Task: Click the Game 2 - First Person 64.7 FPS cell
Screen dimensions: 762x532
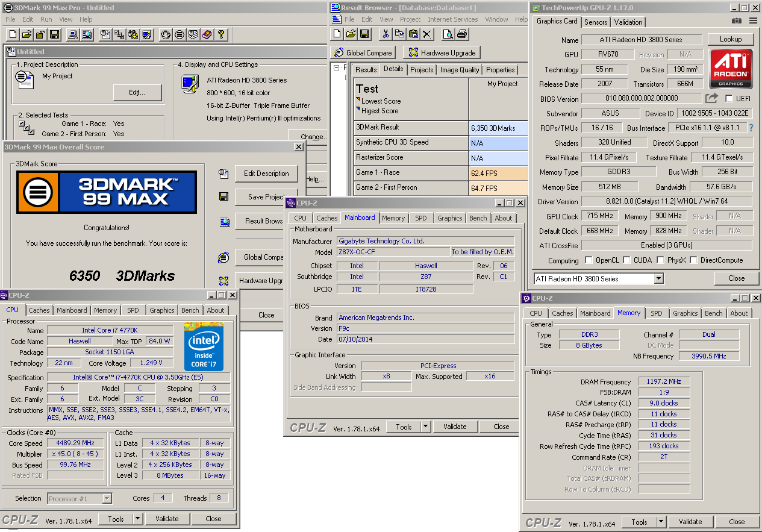Action: coord(498,188)
